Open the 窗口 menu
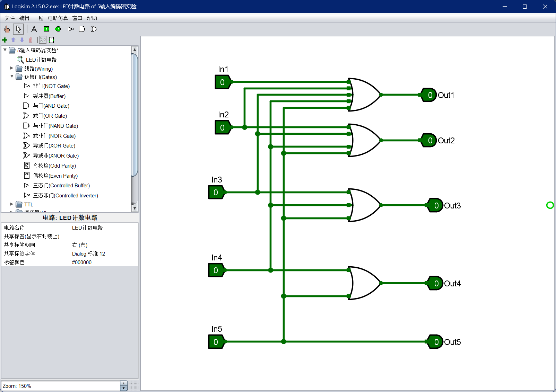556x392 pixels. pos(77,18)
